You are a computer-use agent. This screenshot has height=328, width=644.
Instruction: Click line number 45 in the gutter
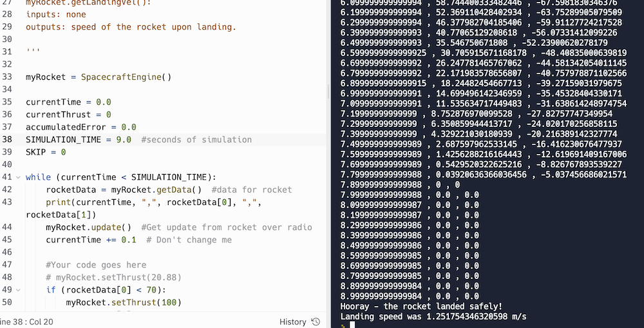click(7, 240)
